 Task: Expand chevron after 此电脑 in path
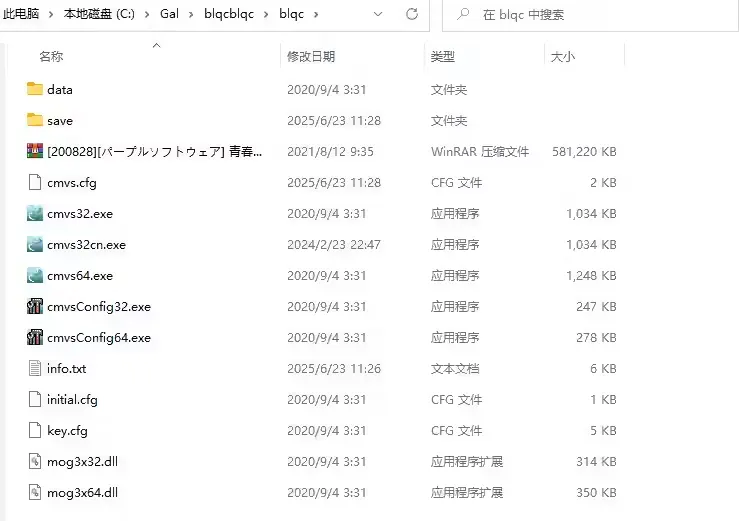tap(51, 15)
